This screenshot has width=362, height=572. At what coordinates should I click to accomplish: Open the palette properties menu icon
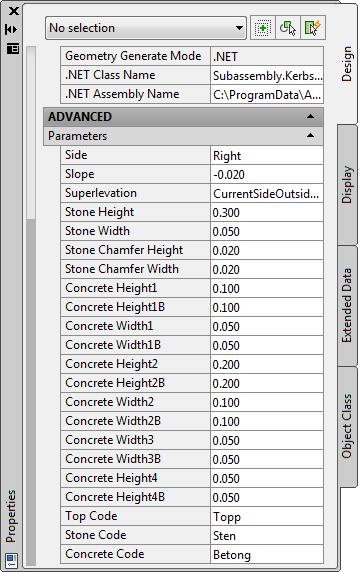click(13, 48)
